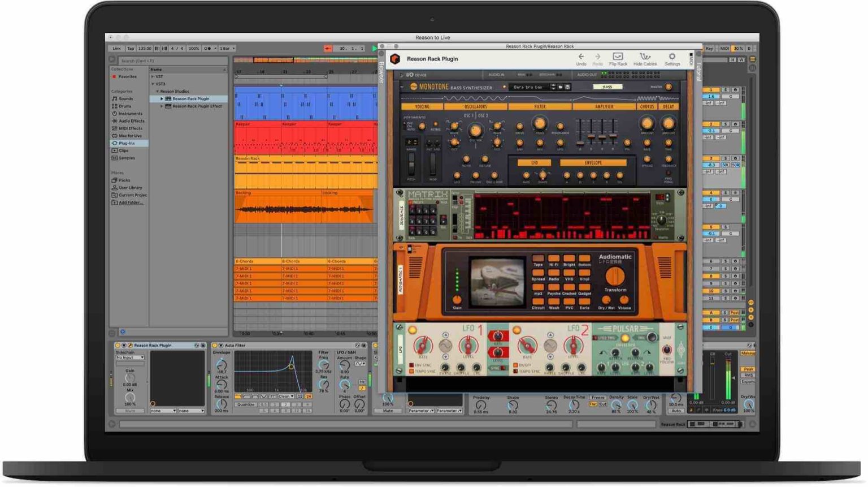Click the Audiomatic Transform knob
This screenshot has width=868, height=487.
pos(615,277)
